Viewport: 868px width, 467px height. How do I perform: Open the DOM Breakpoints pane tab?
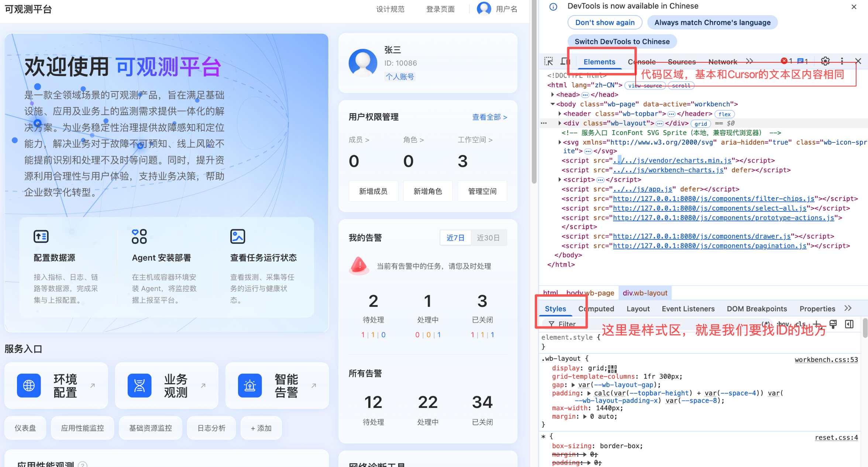coord(757,309)
